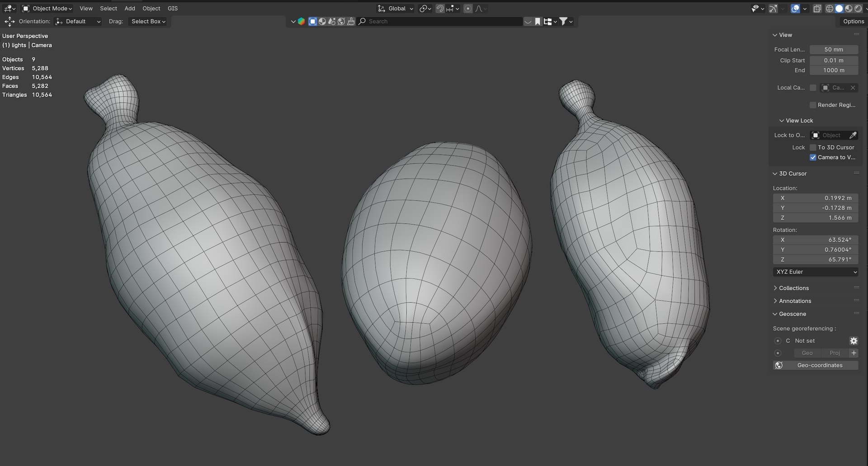Screen dimensions: 868x466
Task: Open the View menu
Action: 86,9
